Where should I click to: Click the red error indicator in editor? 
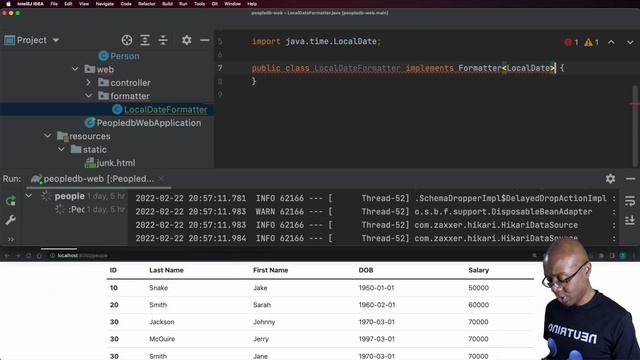pyautogui.click(x=571, y=42)
